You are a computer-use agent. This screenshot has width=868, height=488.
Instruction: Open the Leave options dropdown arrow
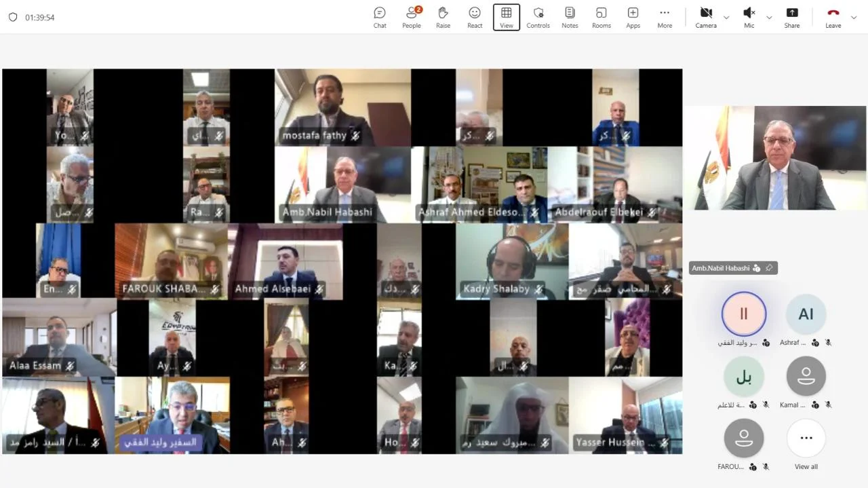(854, 17)
